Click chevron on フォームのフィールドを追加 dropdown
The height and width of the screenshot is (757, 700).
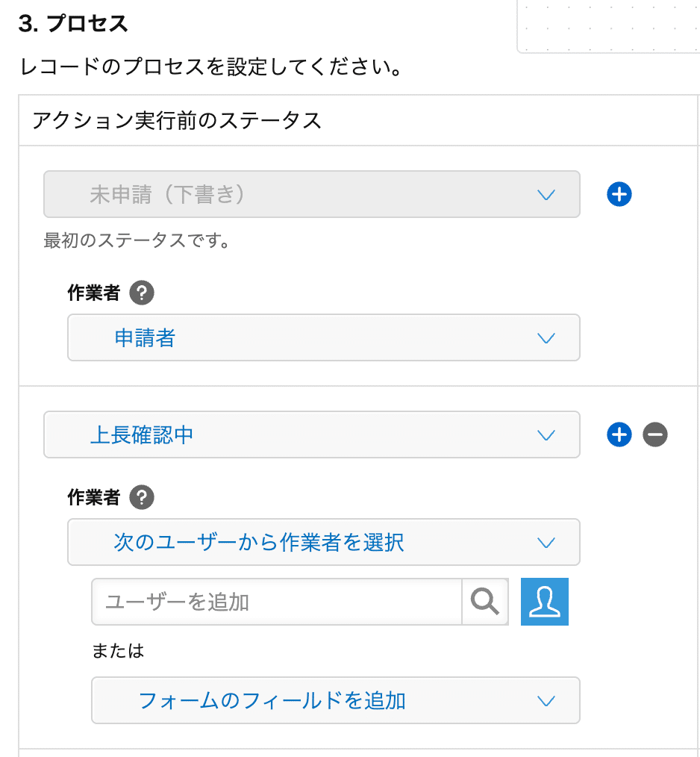546,701
